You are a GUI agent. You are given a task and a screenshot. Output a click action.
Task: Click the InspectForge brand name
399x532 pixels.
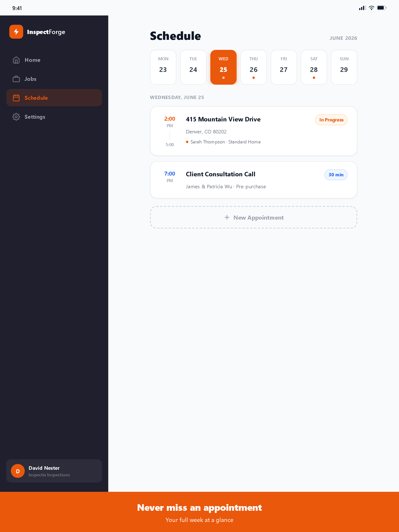(x=46, y=32)
